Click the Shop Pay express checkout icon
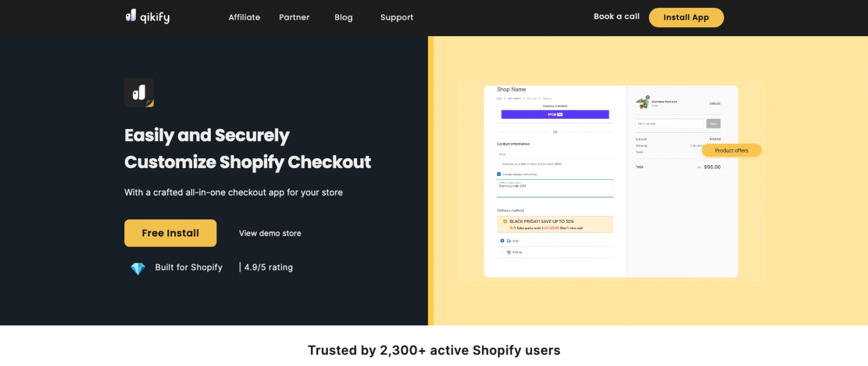 pos(554,113)
